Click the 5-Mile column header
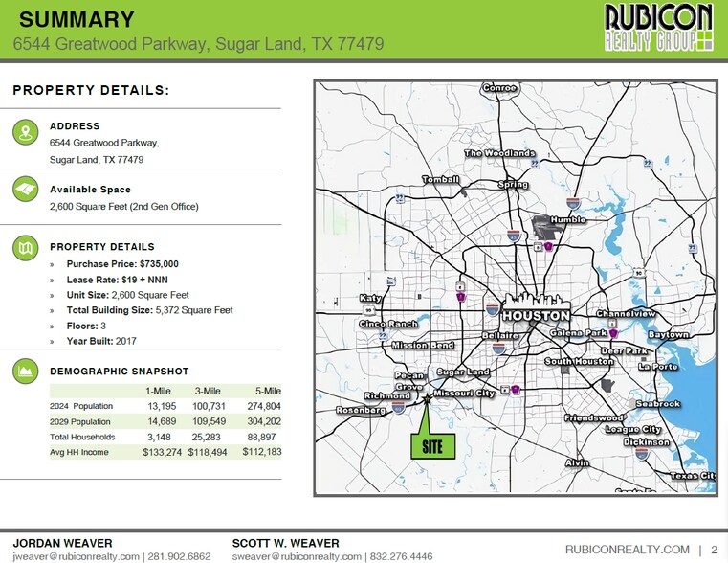 click(266, 391)
